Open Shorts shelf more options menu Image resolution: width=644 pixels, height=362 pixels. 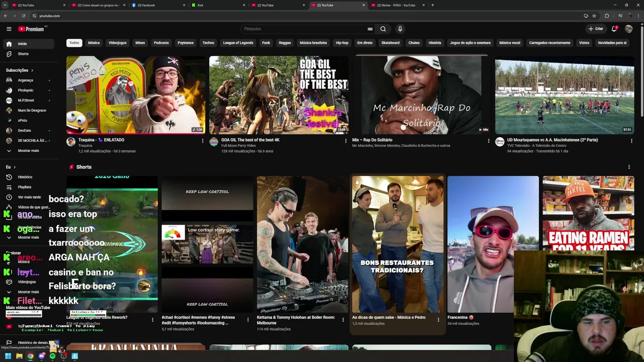[x=629, y=167]
